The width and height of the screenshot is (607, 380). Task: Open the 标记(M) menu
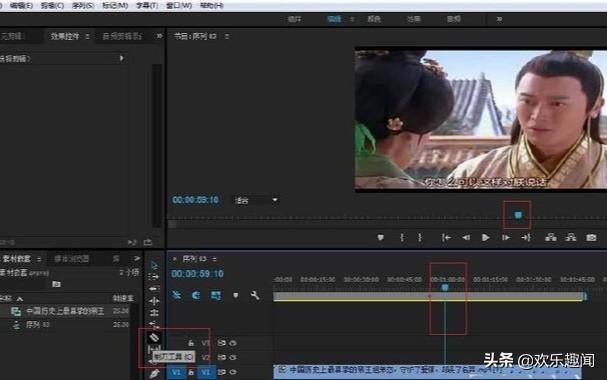click(115, 6)
